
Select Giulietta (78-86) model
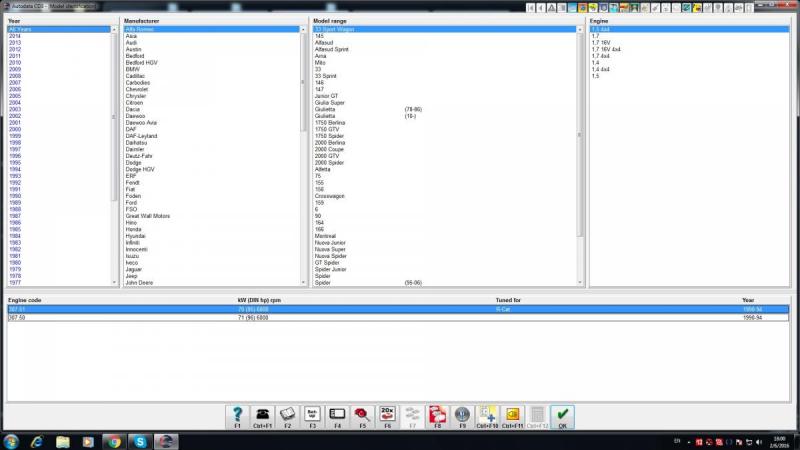368,109
